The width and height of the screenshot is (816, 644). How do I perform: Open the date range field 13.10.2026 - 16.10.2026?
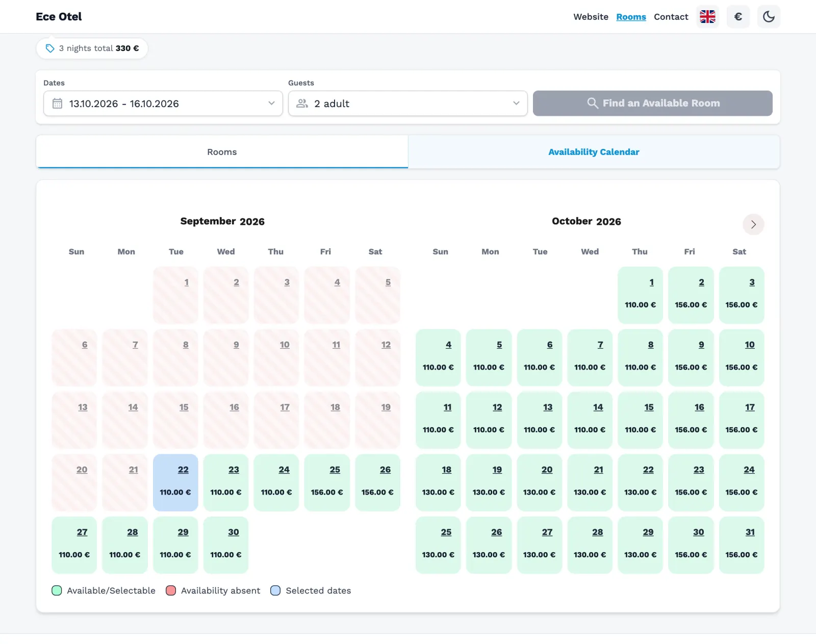click(163, 104)
